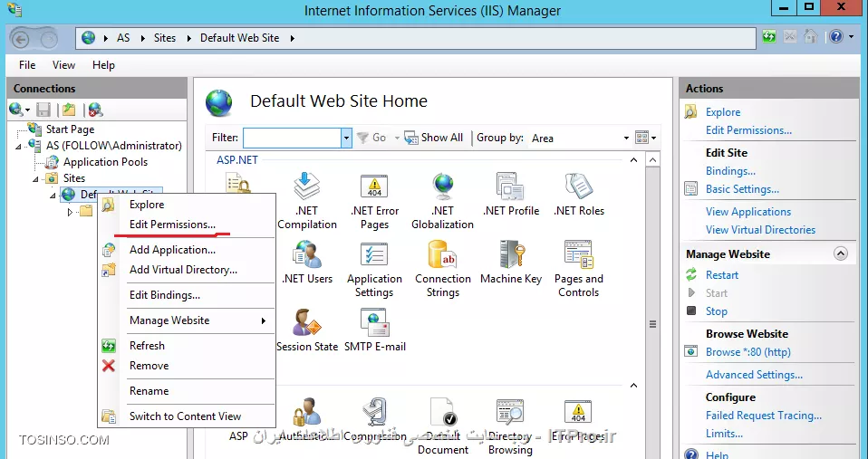Open the Application Settings feature
Viewport: 868px width, 459px height.
[x=374, y=269]
